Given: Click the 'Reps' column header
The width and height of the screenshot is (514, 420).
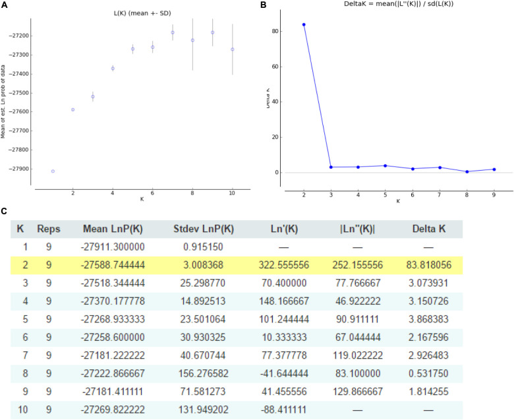Looking at the screenshot, I should (49, 229).
